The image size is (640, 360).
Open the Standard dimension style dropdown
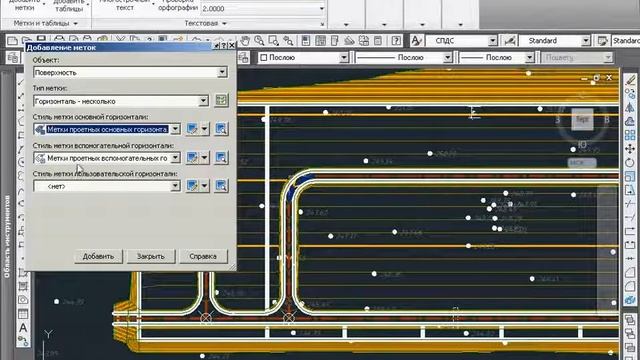[x=586, y=40]
